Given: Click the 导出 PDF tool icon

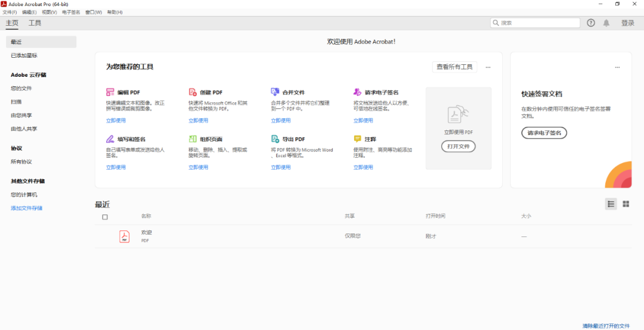Looking at the screenshot, I should 275,139.
